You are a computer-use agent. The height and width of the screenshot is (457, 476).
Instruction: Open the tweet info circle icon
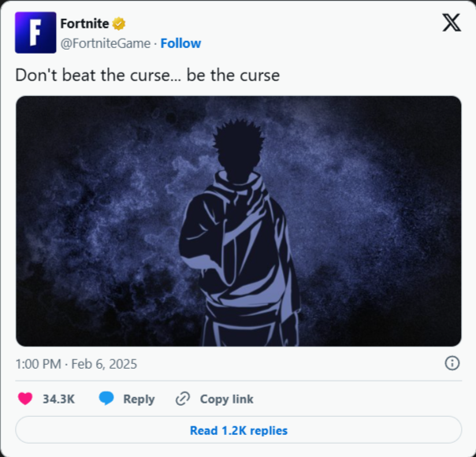click(452, 363)
